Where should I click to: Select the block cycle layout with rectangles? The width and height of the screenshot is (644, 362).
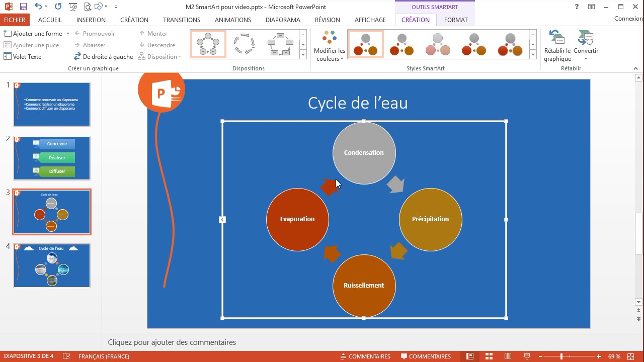[280, 44]
